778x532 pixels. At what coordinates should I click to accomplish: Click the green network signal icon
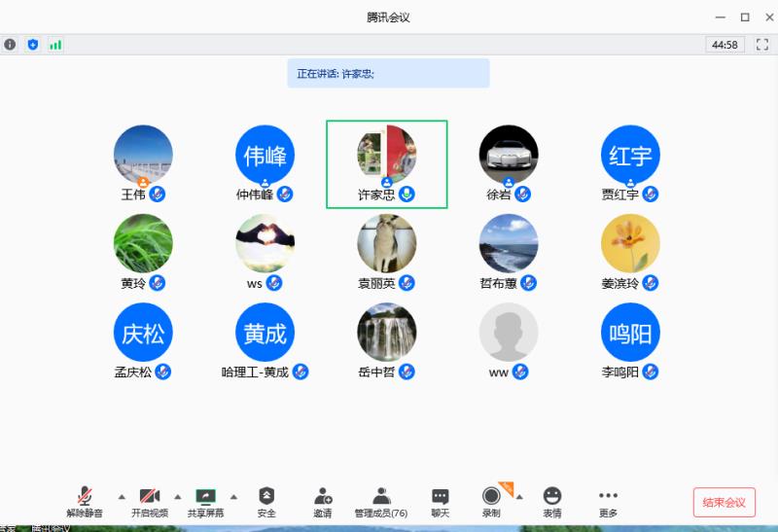point(55,45)
